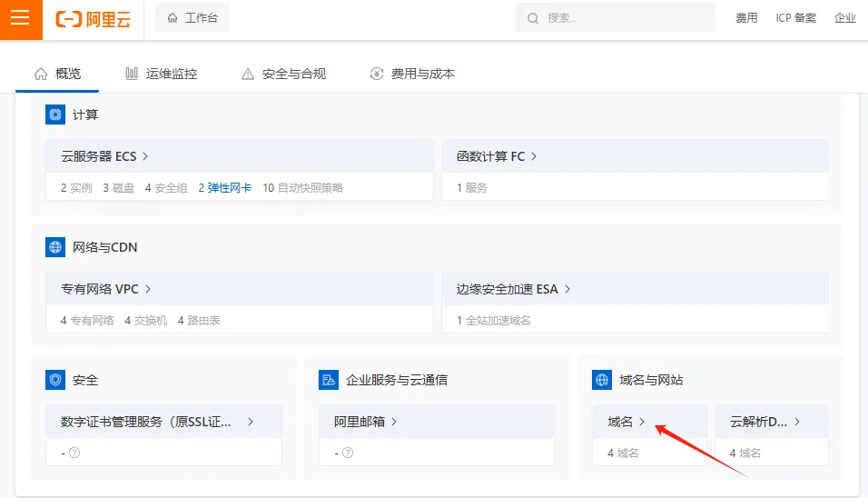Image resolution: width=868 pixels, height=498 pixels.
Task: Expand the 云解析D... chevron
Action: (797, 422)
